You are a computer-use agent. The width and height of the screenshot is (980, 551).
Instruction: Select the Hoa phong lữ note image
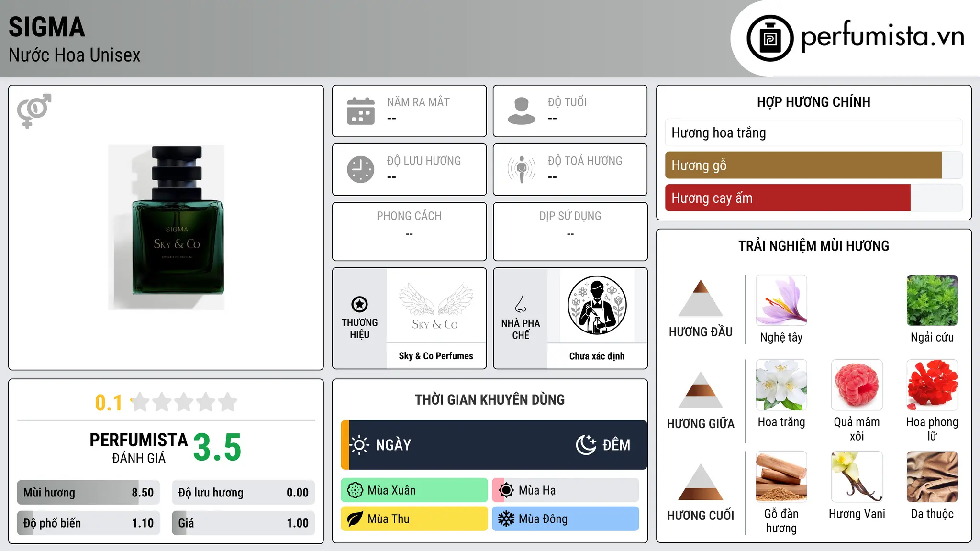(932, 385)
